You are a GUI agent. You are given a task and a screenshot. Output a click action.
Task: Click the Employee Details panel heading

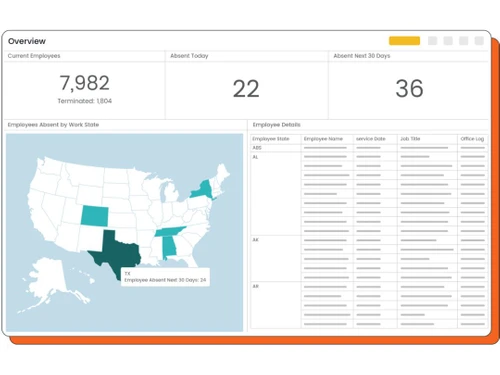[x=276, y=125]
